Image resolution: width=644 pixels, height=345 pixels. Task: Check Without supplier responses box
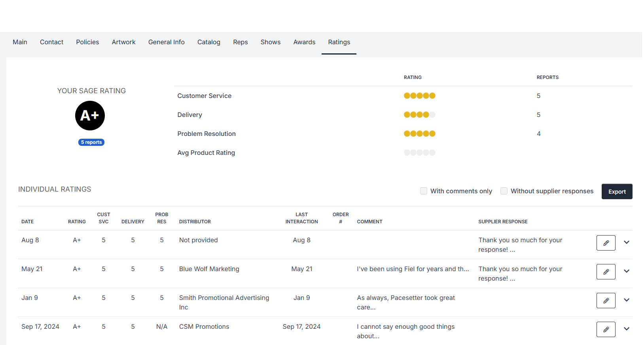pyautogui.click(x=504, y=191)
